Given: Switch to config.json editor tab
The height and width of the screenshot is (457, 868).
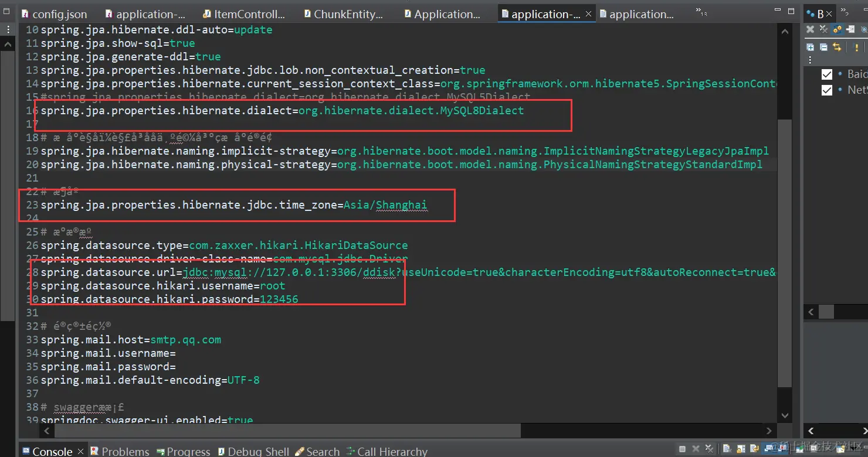Looking at the screenshot, I should (x=54, y=14).
